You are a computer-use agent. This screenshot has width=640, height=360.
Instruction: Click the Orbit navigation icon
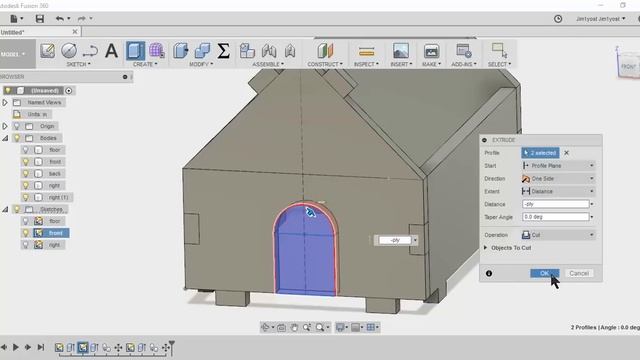coord(265,327)
